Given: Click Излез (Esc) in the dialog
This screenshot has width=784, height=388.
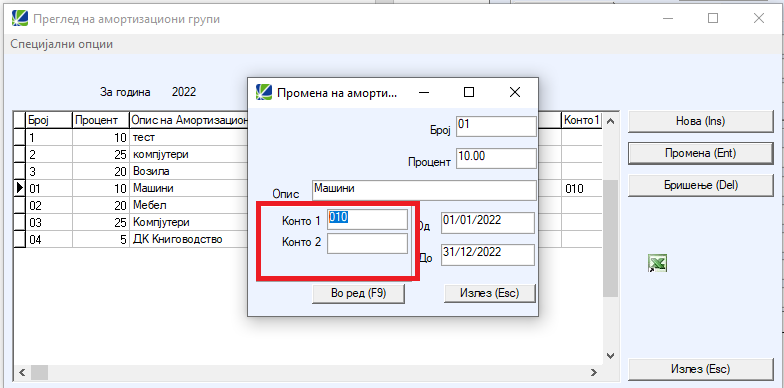Looking at the screenshot, I should pos(490,293).
